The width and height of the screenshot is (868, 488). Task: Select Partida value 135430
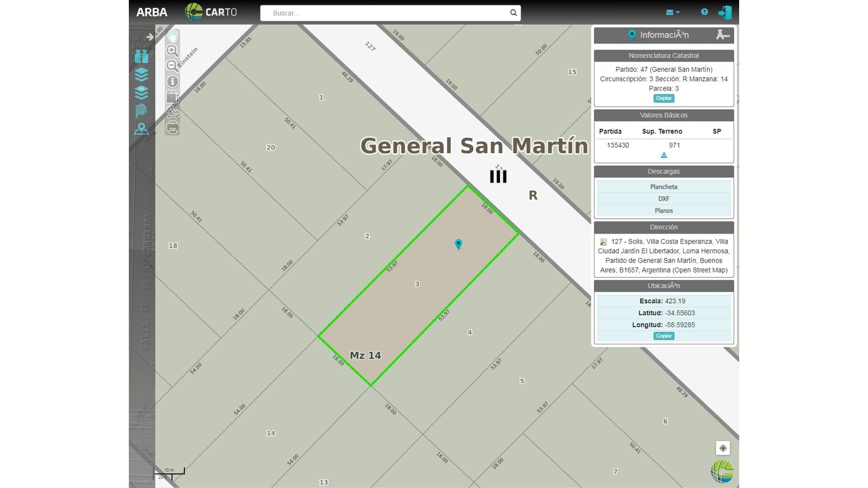[x=618, y=145]
